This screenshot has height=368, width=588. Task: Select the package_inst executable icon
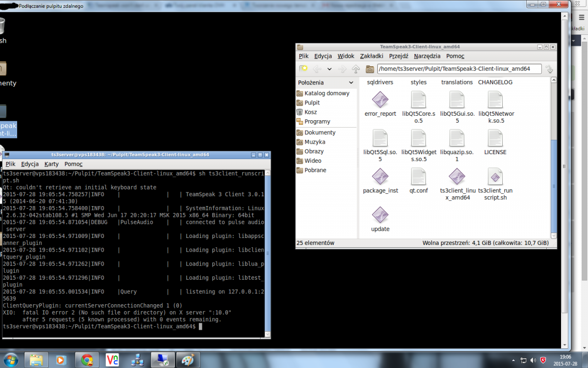[380, 177]
